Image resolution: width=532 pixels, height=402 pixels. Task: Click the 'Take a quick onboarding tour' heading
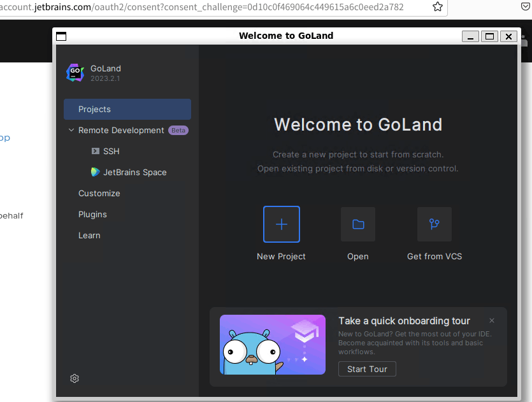[x=404, y=321]
